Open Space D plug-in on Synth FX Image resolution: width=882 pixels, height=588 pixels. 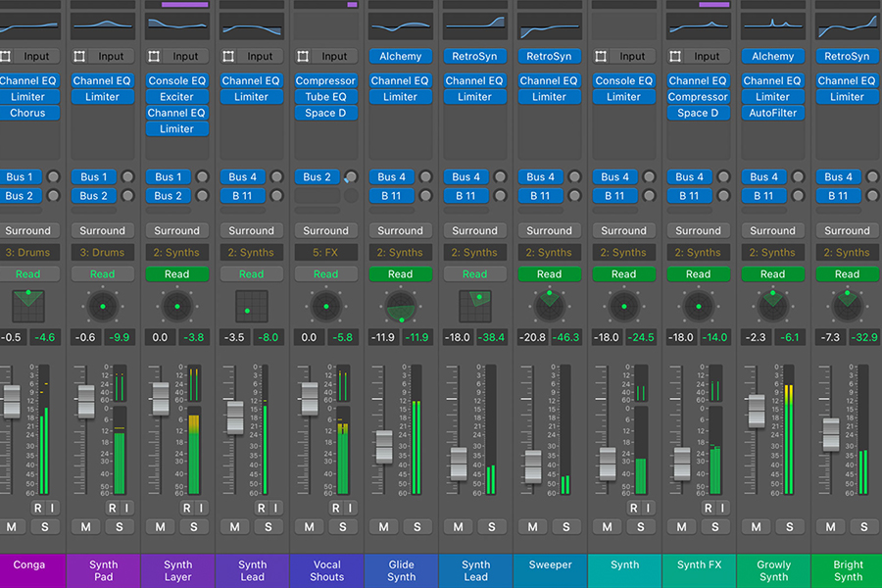[698, 113]
